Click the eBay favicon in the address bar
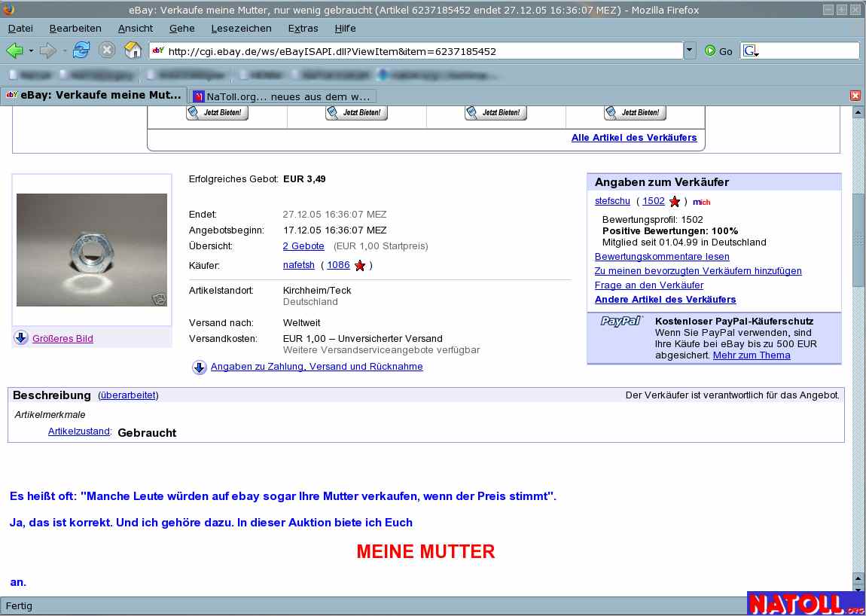Image resolution: width=866 pixels, height=616 pixels. (x=158, y=50)
